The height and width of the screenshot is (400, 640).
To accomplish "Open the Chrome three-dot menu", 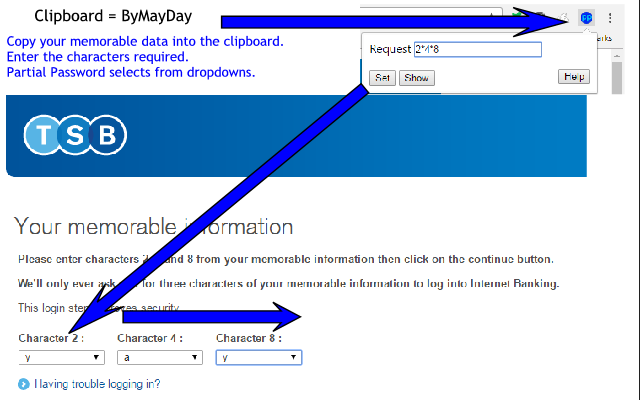I will tap(610, 18).
